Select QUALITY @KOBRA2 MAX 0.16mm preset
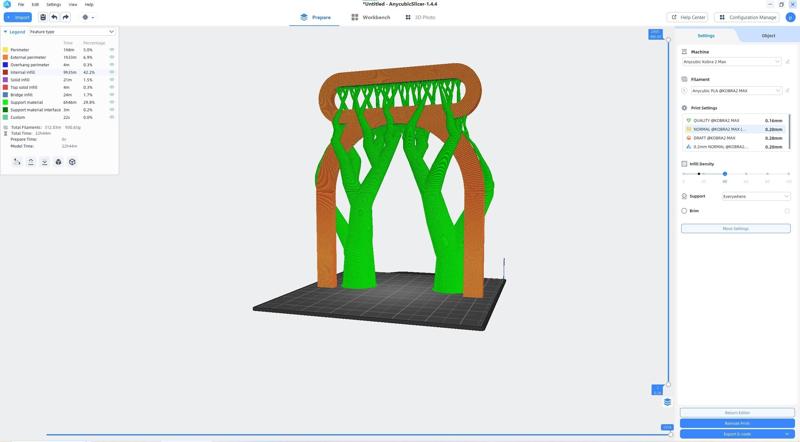The width and height of the screenshot is (800, 442). (x=735, y=120)
